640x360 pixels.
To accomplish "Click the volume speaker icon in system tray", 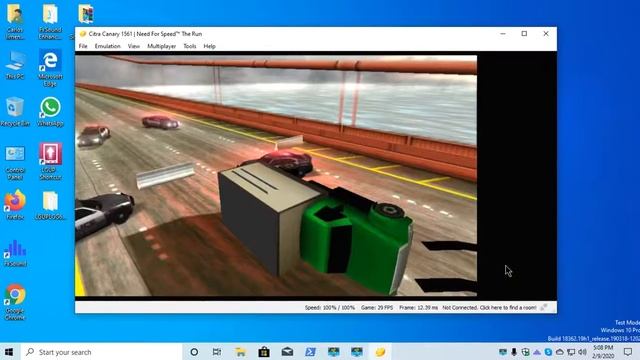I will tap(582, 352).
